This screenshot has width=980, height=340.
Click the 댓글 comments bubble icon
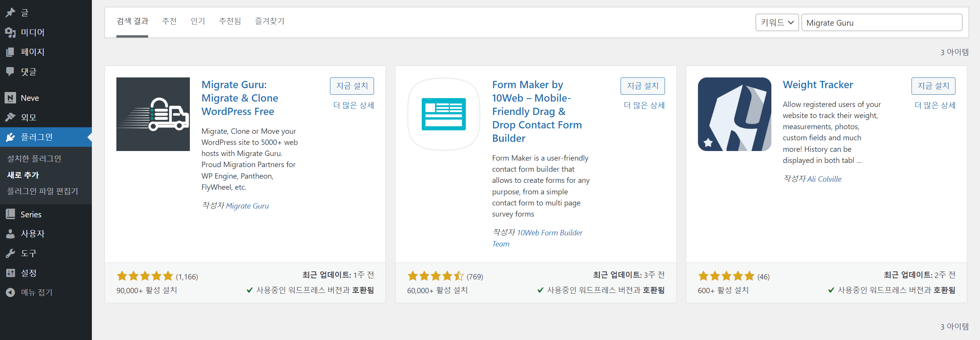10,71
